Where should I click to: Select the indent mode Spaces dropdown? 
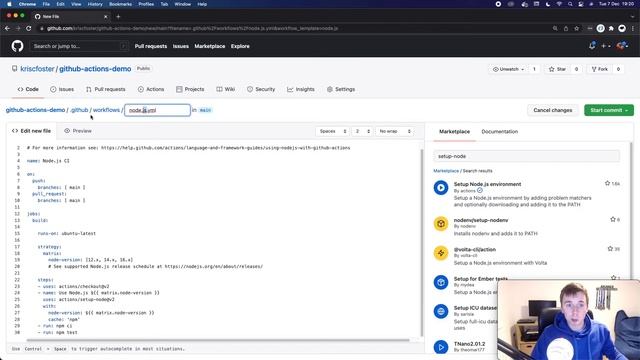[x=333, y=131]
